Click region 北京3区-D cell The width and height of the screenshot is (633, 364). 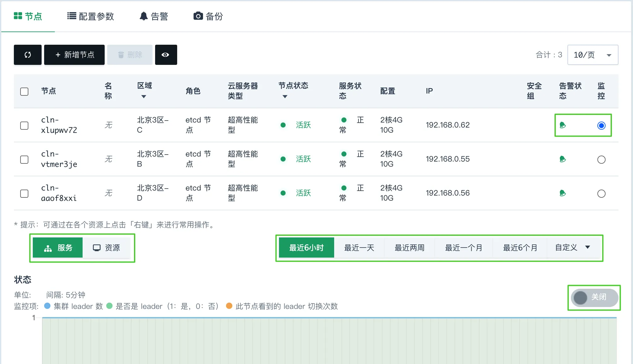point(153,193)
